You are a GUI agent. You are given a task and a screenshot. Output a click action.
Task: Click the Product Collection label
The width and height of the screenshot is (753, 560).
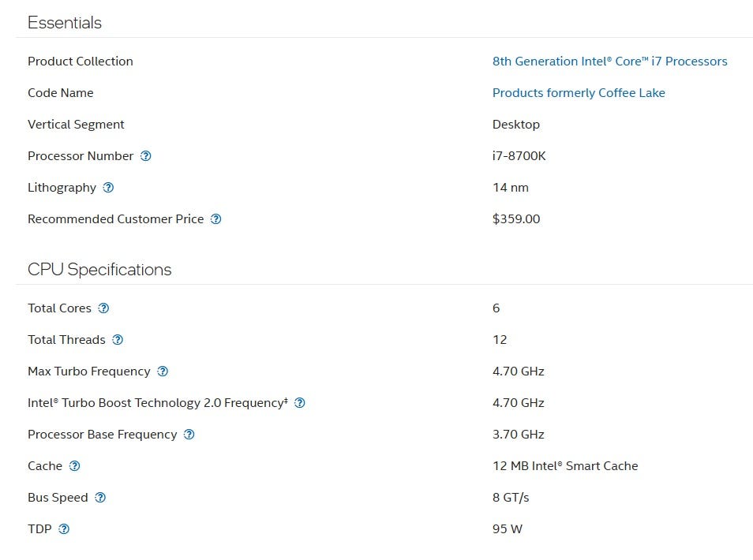point(81,62)
